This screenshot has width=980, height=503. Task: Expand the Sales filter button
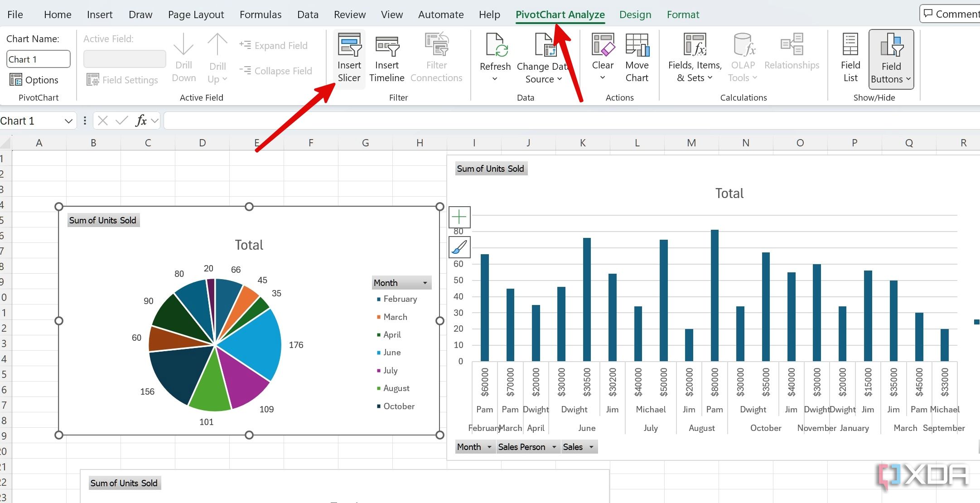click(x=590, y=447)
